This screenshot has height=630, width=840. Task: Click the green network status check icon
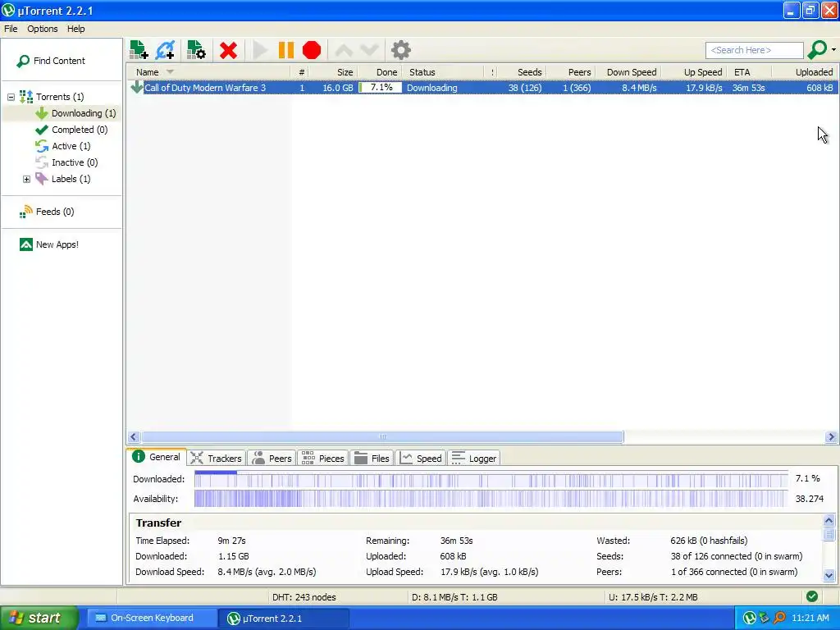tap(812, 597)
